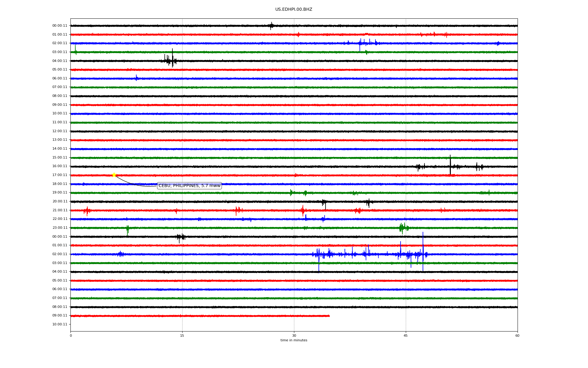Image resolution: width=588 pixels, height=368 pixels.
Task: Click the 45 tick label on x-axis
Action: 405,335
